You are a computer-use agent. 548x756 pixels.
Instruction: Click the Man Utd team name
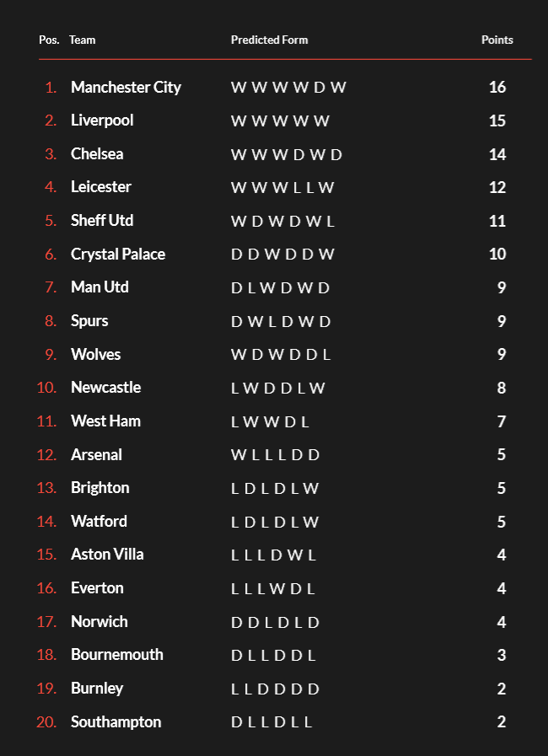99,287
